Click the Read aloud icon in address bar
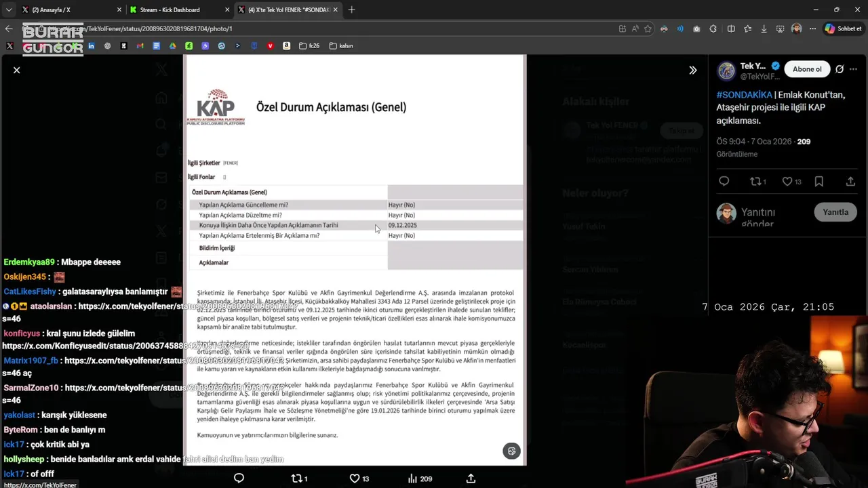 click(x=635, y=28)
